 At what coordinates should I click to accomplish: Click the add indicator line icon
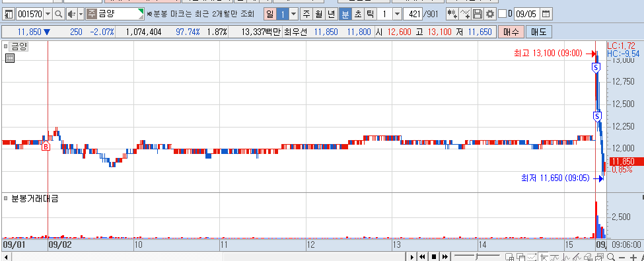[x=465, y=15]
